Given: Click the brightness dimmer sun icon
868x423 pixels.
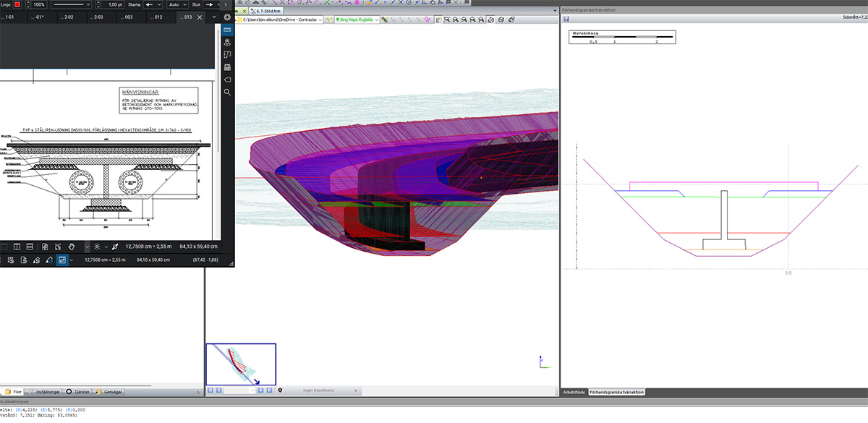Looking at the screenshot, I should click(97, 247).
